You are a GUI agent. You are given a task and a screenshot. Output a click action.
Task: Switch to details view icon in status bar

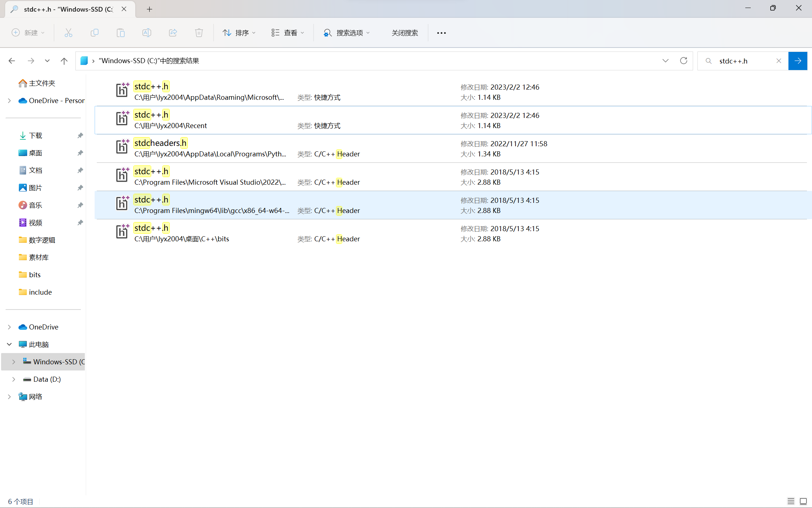coord(791,501)
